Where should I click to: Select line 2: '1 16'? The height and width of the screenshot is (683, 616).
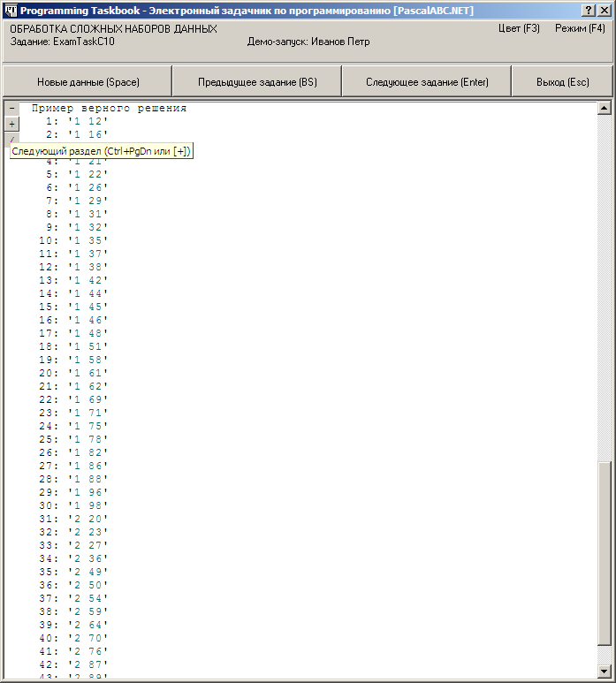coord(77,134)
